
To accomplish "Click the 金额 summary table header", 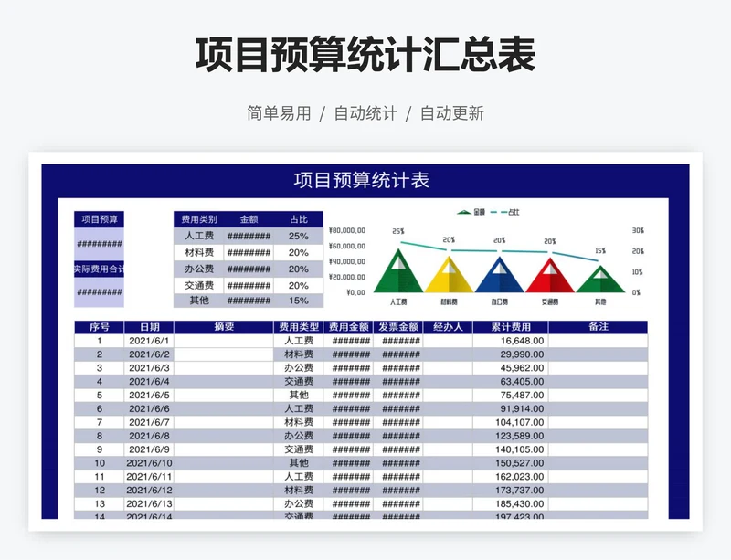I will tap(249, 219).
